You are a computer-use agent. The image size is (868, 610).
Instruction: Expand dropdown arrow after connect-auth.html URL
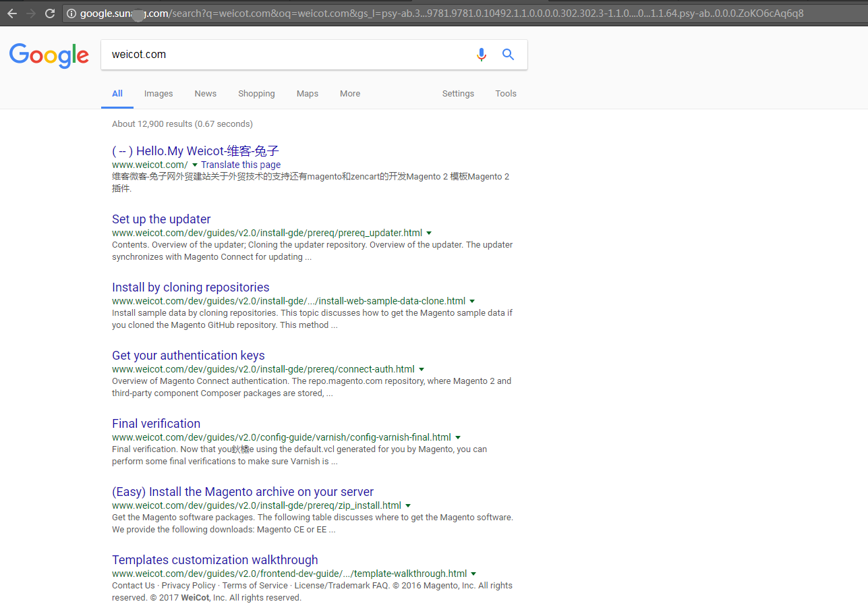click(422, 369)
